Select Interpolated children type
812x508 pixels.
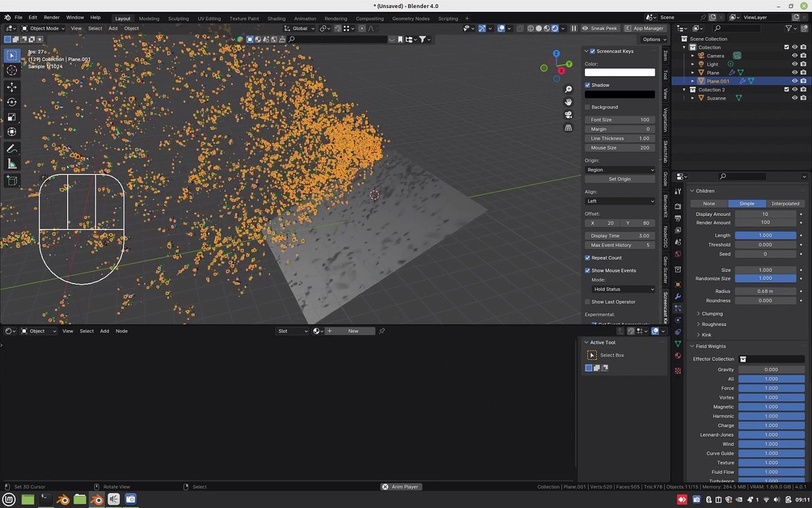(785, 204)
